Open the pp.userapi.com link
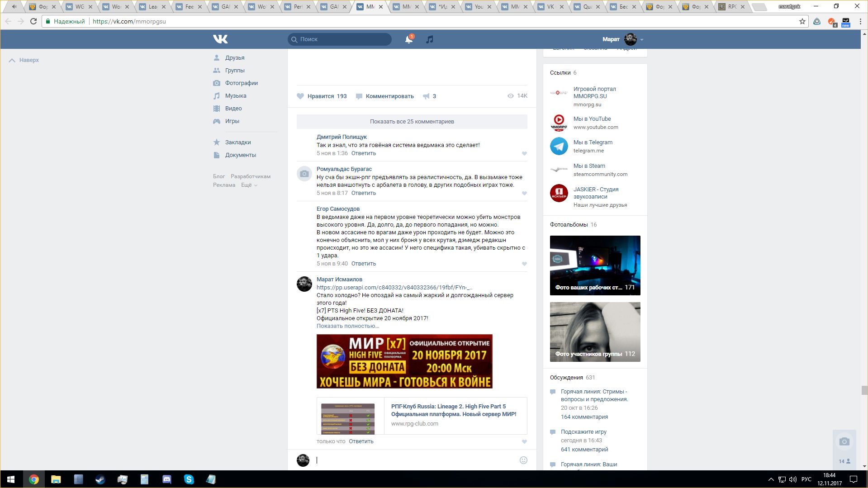Screen dimensions: 868x488 tap(394, 288)
